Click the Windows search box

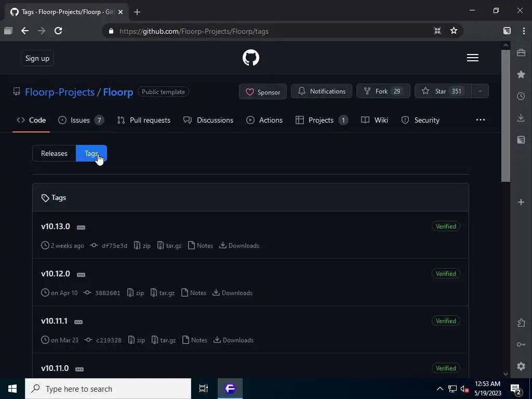[x=108, y=389]
